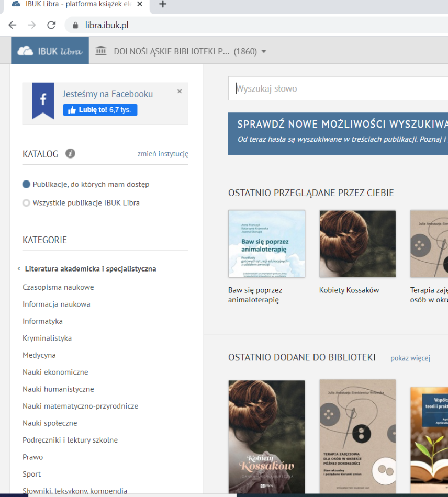Open the new search possibilities banner
Image resolution: width=448 pixels, height=497 pixels.
pyautogui.click(x=338, y=133)
